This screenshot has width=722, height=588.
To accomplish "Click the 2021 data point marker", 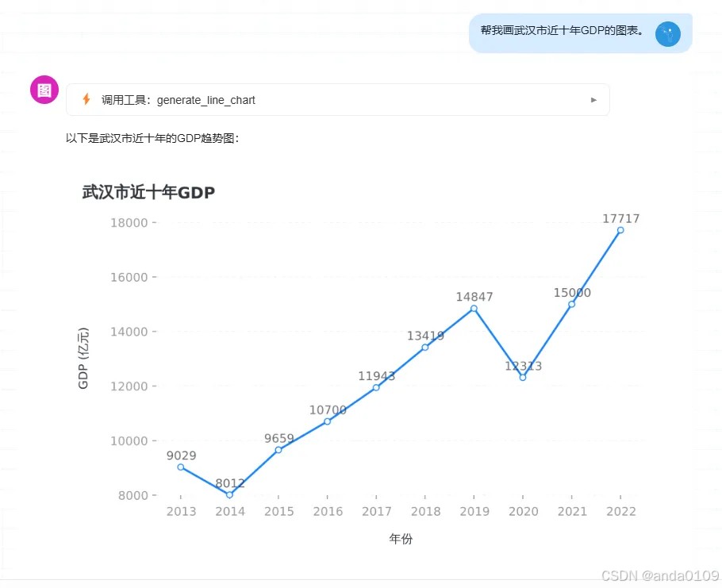I will tap(571, 305).
